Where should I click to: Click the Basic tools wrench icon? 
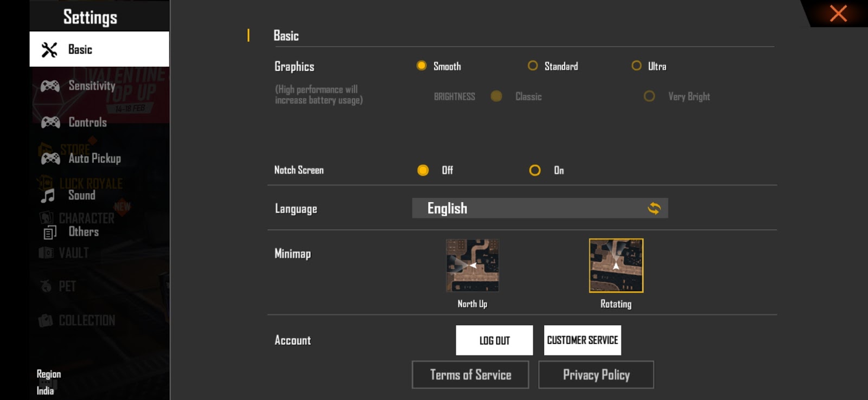pos(49,49)
